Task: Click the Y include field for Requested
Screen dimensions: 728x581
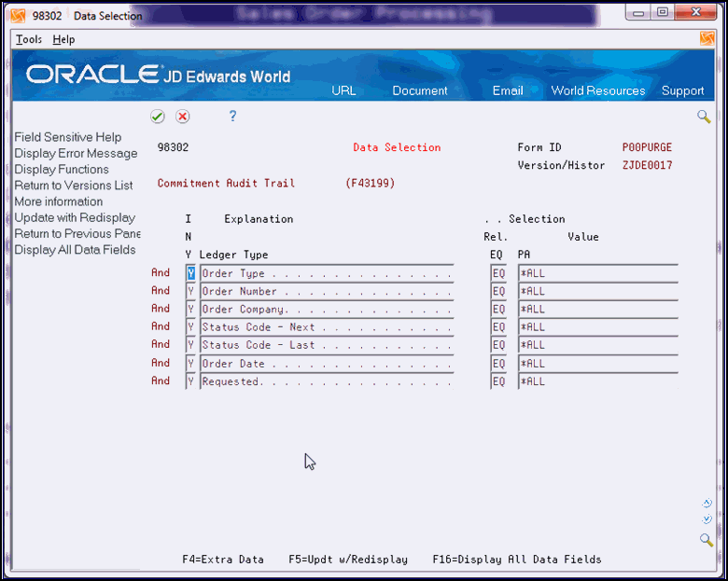Action: (190, 381)
